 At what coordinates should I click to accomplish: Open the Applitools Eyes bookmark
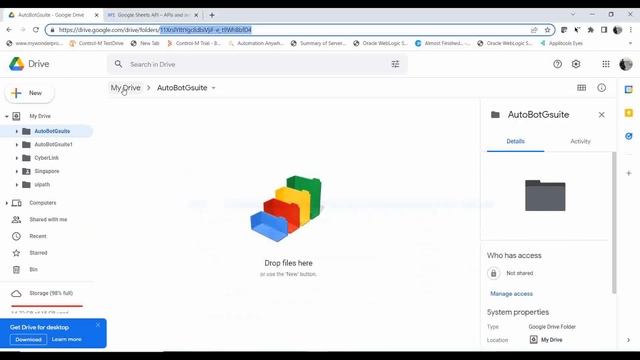(x=561, y=43)
